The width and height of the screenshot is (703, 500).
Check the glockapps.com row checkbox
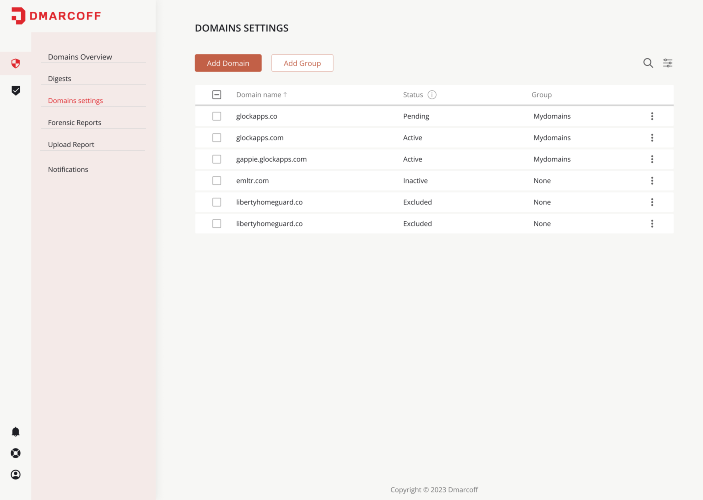coord(217,138)
